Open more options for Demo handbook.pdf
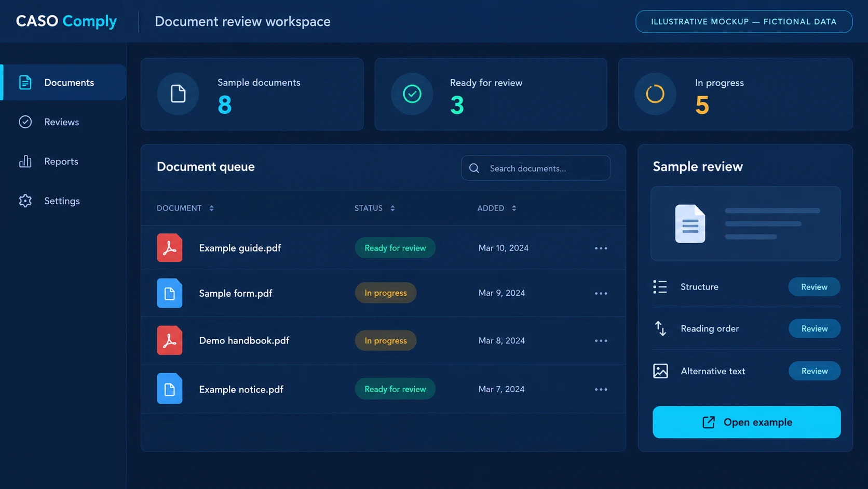Image resolution: width=868 pixels, height=489 pixels. pyautogui.click(x=601, y=341)
